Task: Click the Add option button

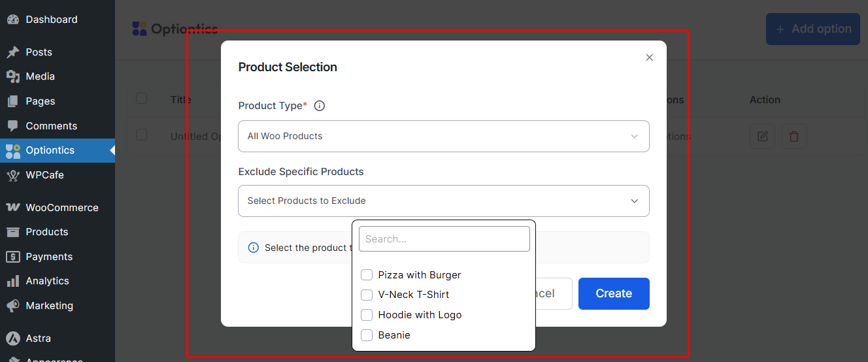Action: pyautogui.click(x=812, y=29)
